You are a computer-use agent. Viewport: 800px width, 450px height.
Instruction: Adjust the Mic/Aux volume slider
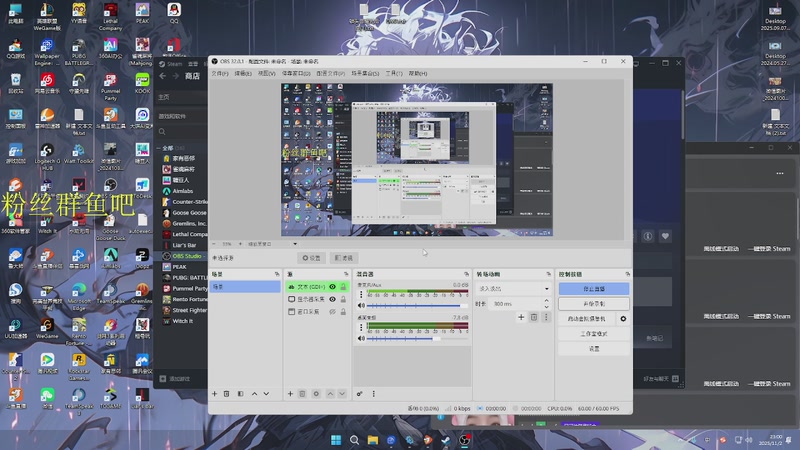tap(417, 306)
